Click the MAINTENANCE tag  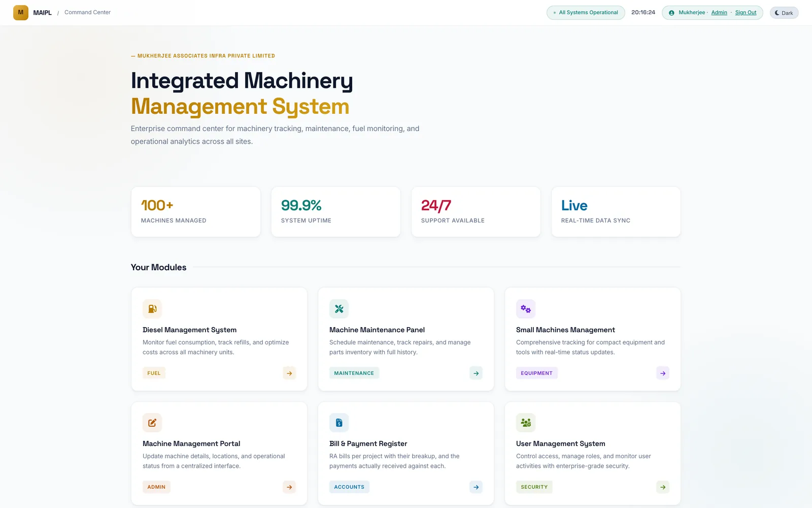pyautogui.click(x=354, y=373)
